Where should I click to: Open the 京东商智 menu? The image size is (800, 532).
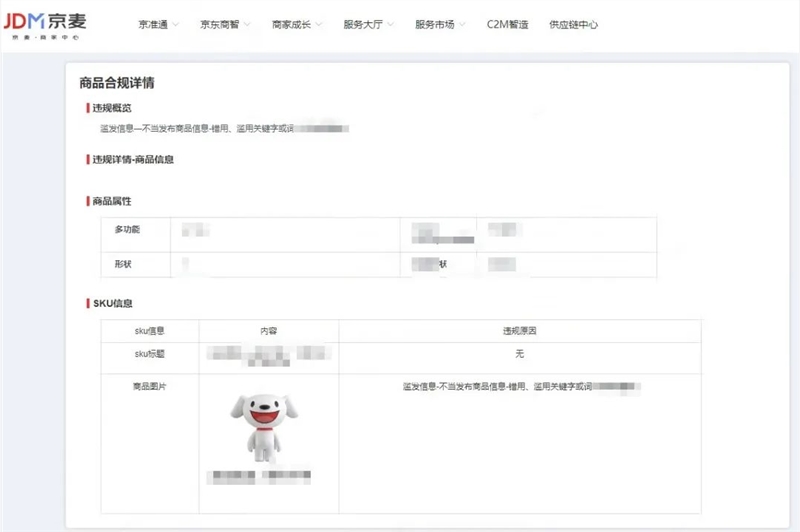coord(219,24)
